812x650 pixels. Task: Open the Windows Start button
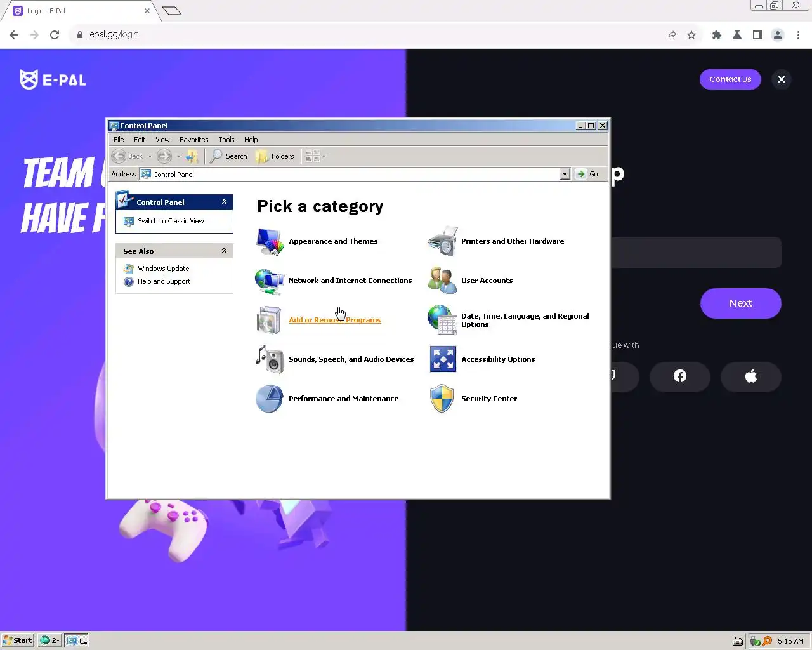pos(17,640)
